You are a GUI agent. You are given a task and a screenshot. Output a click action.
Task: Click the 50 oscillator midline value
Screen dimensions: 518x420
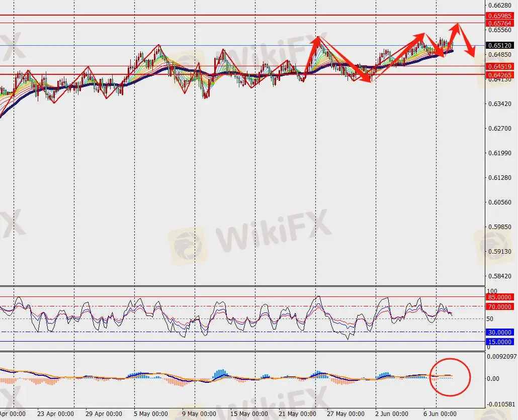coord(490,319)
